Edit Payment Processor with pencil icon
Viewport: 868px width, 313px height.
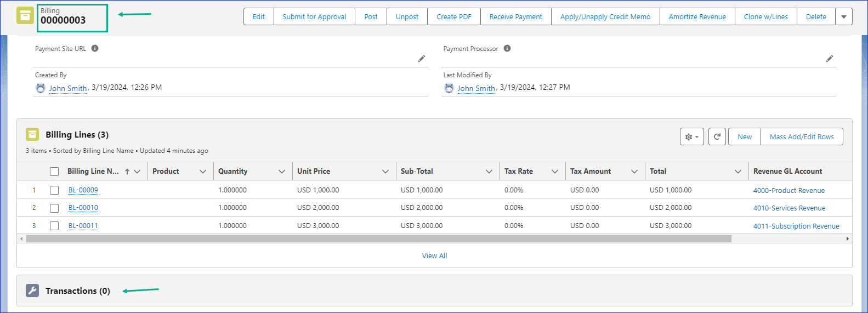tap(830, 59)
